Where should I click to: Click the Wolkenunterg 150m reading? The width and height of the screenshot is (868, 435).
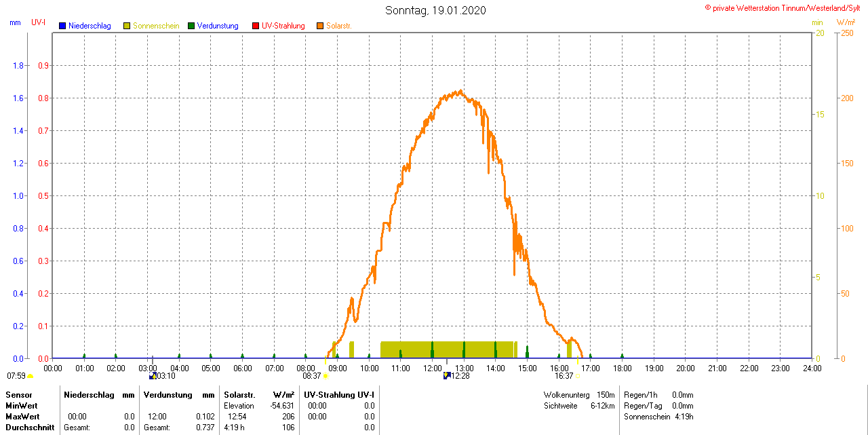tap(579, 395)
